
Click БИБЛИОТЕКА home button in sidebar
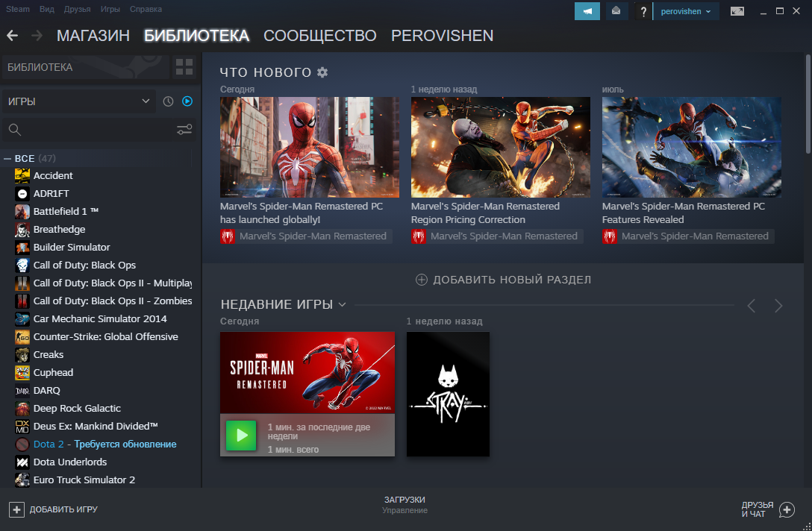click(85, 67)
